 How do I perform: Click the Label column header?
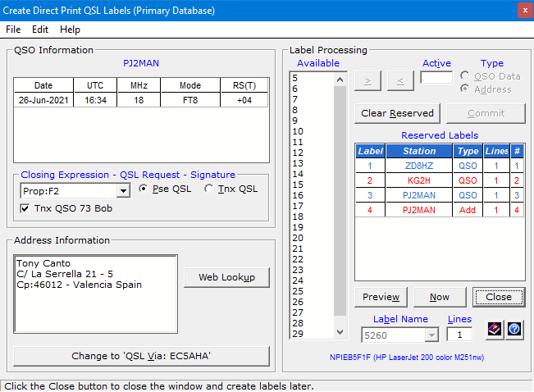370,151
